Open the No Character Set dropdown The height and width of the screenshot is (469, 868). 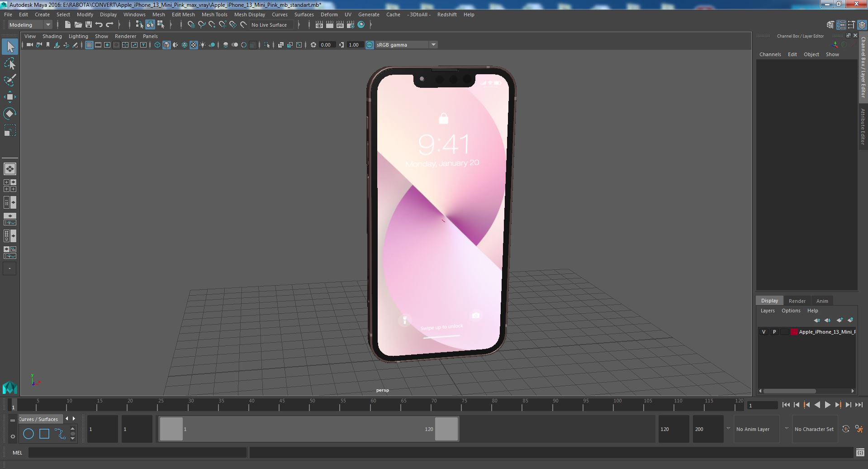[814, 429]
